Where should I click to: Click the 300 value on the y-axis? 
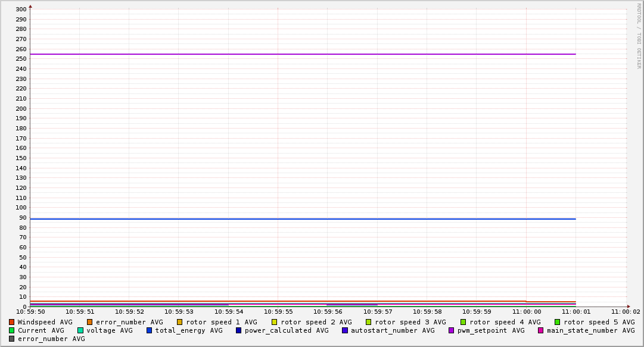tap(21, 10)
